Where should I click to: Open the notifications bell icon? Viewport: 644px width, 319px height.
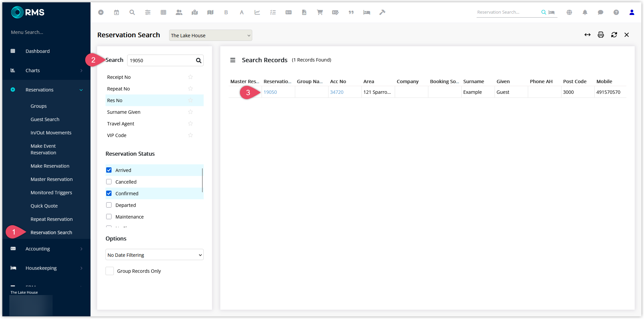point(585,12)
